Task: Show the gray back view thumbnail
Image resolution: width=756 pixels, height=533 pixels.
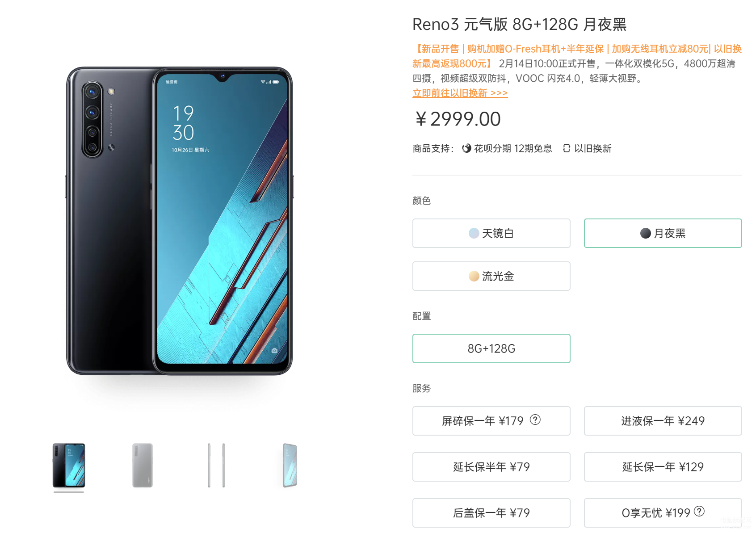Action: click(x=143, y=465)
